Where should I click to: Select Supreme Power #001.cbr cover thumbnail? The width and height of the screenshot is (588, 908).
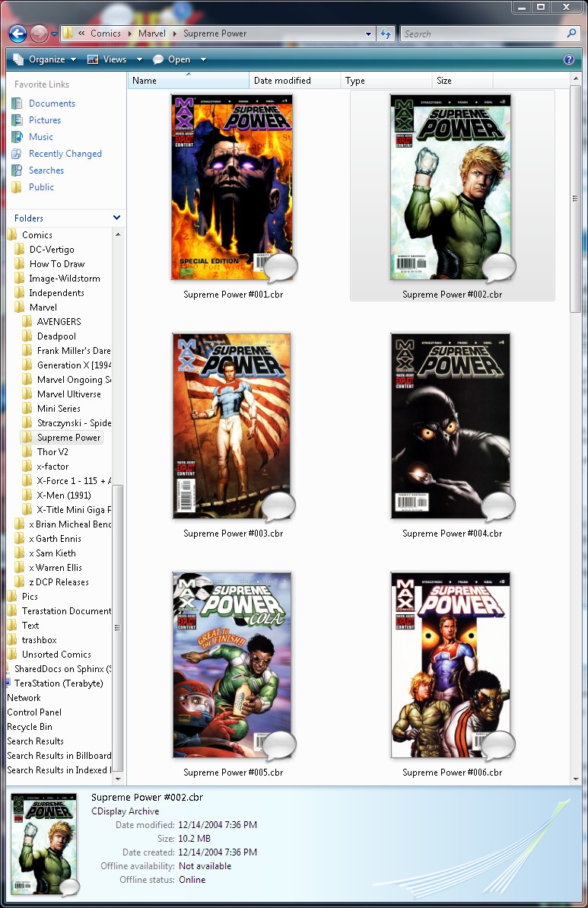(231, 187)
